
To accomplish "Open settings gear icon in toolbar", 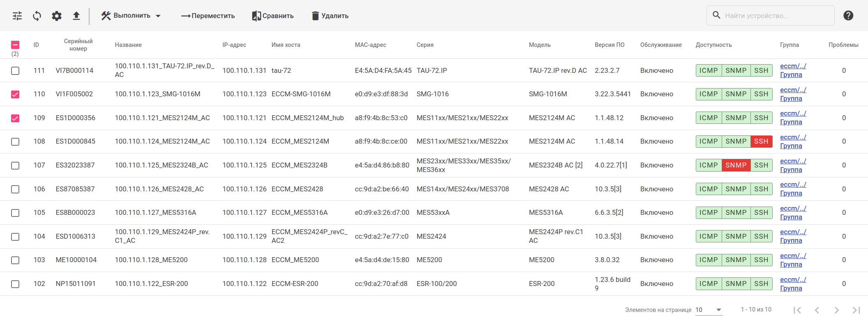I will click(57, 16).
